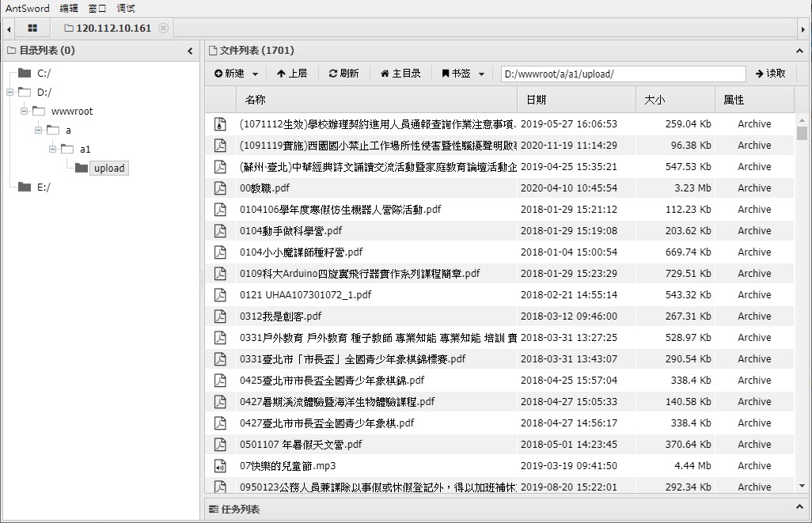Sort by 属性 column header

tap(754, 100)
